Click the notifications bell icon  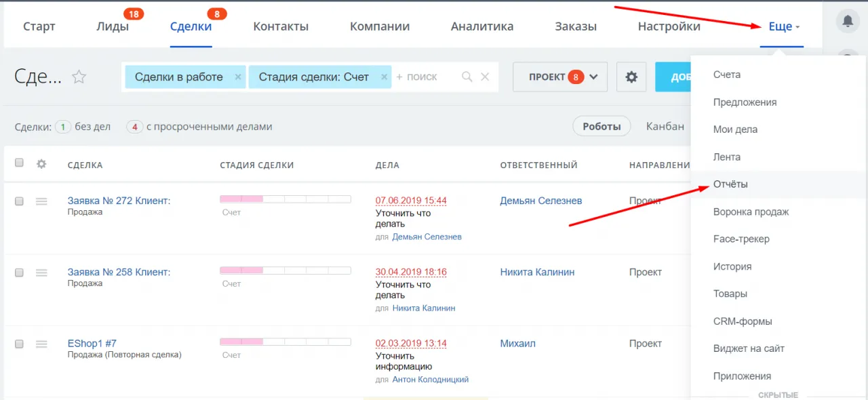point(847,20)
